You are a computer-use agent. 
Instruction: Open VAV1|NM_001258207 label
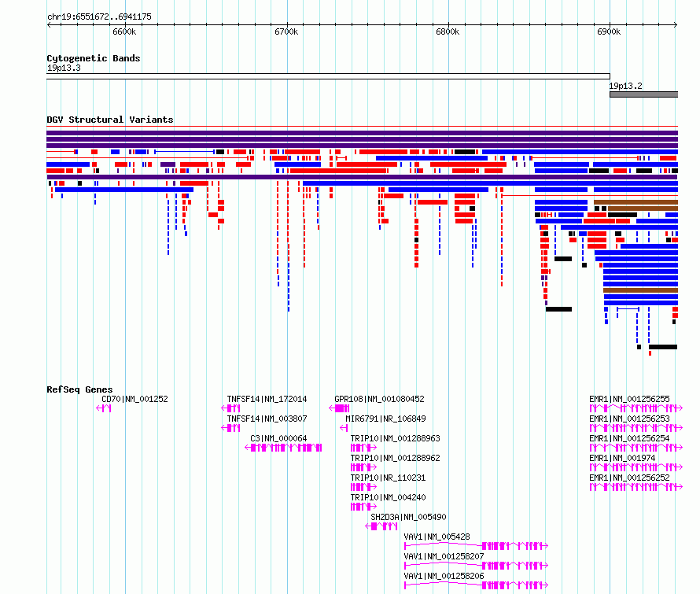444,556
